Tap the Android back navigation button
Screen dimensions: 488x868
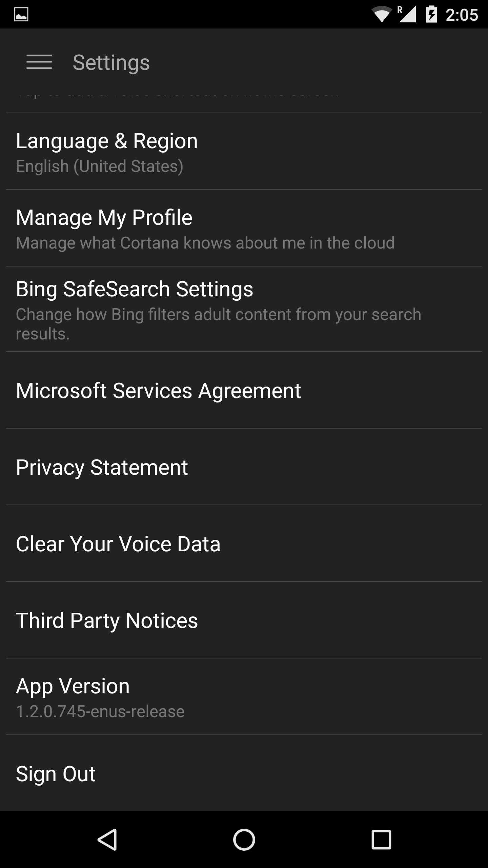point(107,840)
